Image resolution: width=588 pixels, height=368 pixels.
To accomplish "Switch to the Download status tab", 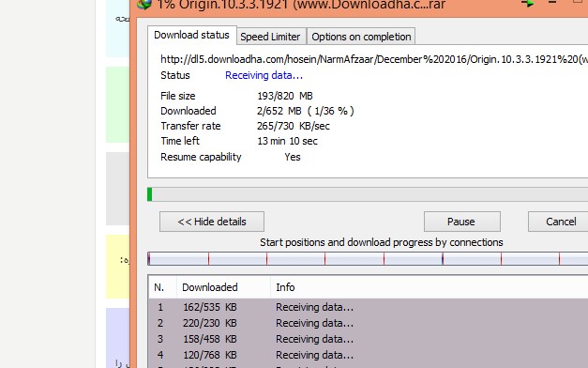I will pos(191,35).
